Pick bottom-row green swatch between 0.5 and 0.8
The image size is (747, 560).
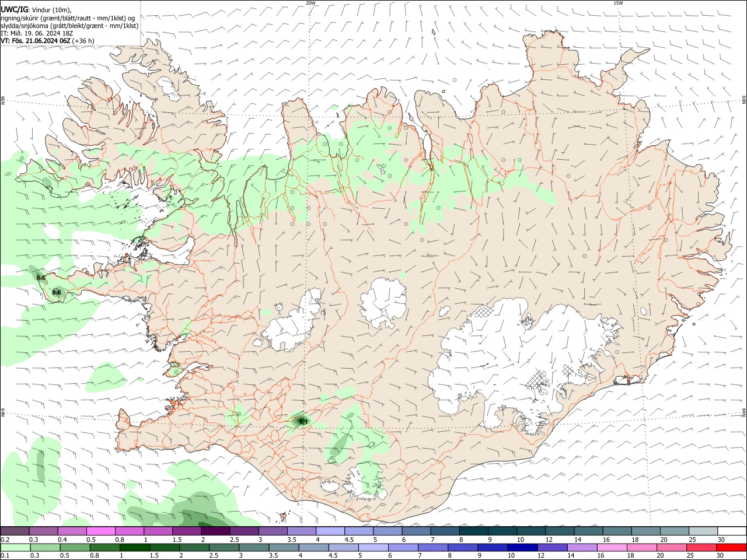[x=75, y=547]
